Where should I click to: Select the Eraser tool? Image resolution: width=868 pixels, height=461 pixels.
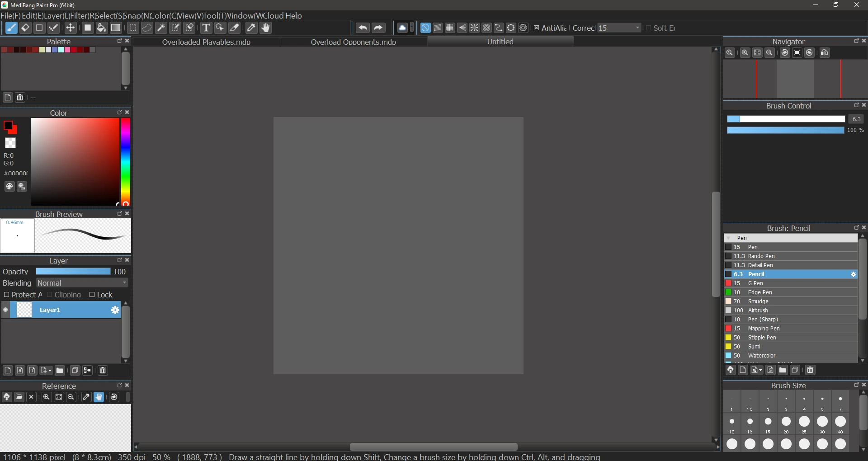(25, 28)
